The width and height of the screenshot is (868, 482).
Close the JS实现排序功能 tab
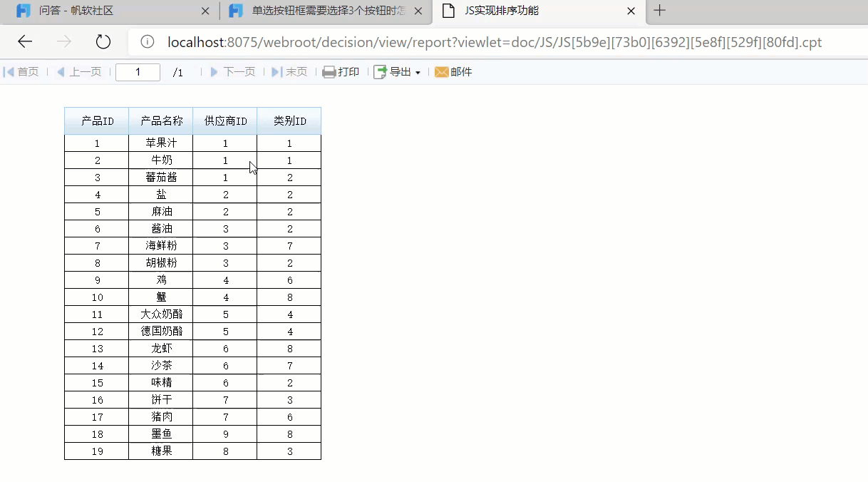631,11
